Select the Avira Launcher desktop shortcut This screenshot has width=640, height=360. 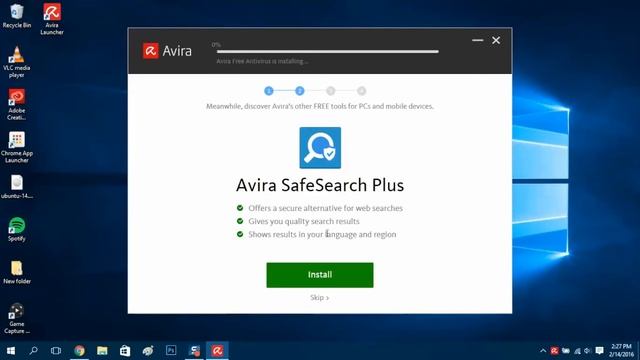[52, 19]
